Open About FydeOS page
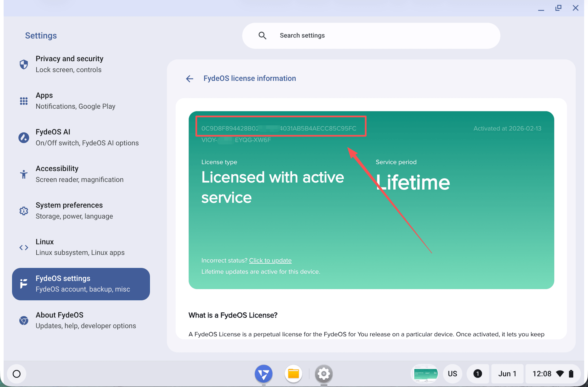 click(x=81, y=321)
